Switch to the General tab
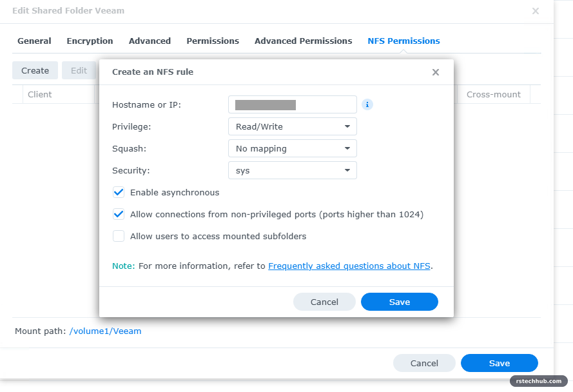The image size is (573, 392). coord(34,41)
